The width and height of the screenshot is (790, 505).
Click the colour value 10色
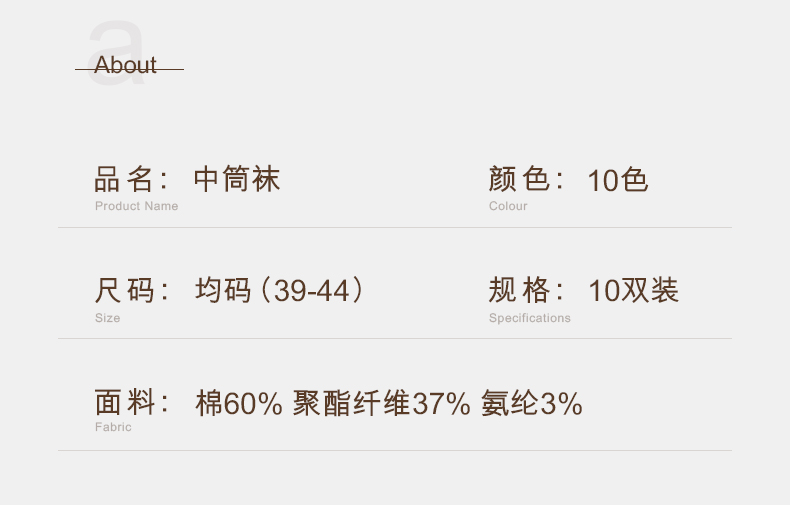(x=618, y=180)
